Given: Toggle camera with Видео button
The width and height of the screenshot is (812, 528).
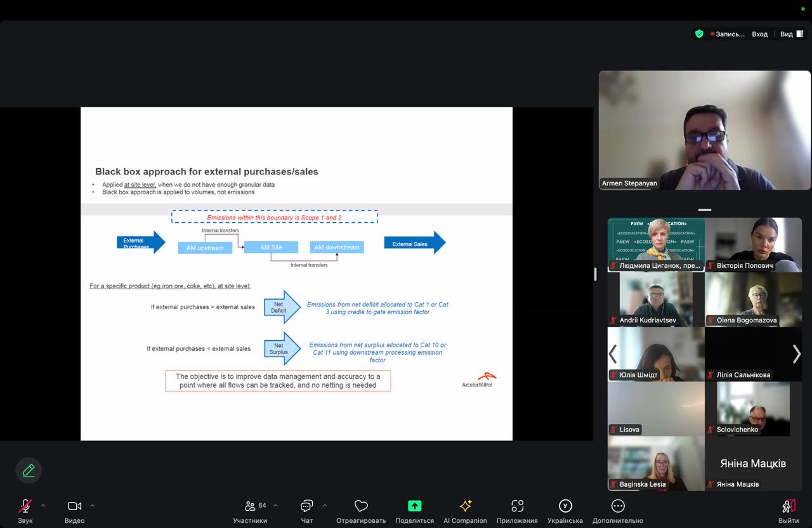Looking at the screenshot, I should pyautogui.click(x=74, y=506).
